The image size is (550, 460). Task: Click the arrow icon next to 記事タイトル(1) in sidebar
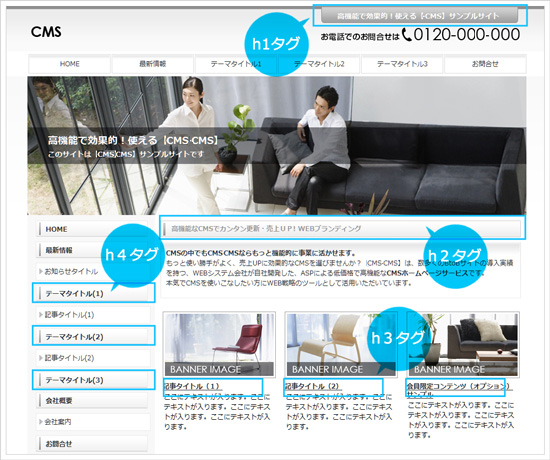(41, 315)
